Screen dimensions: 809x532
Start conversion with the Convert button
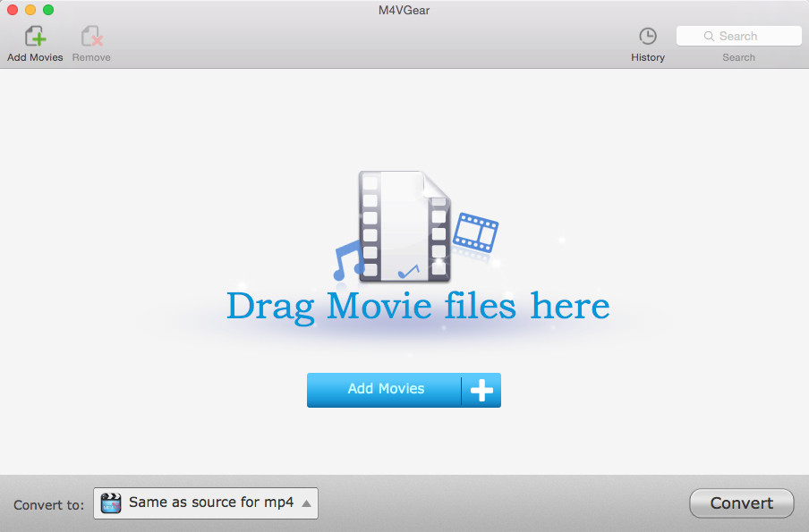[741, 503]
